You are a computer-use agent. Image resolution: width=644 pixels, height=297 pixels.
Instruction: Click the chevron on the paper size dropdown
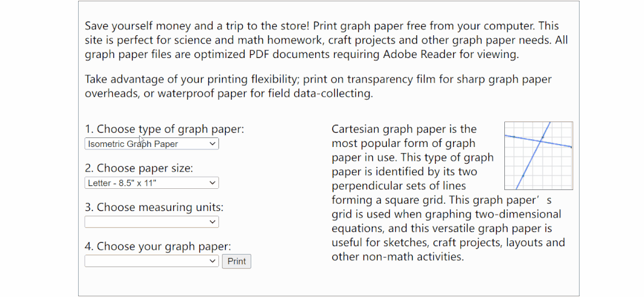212,183
